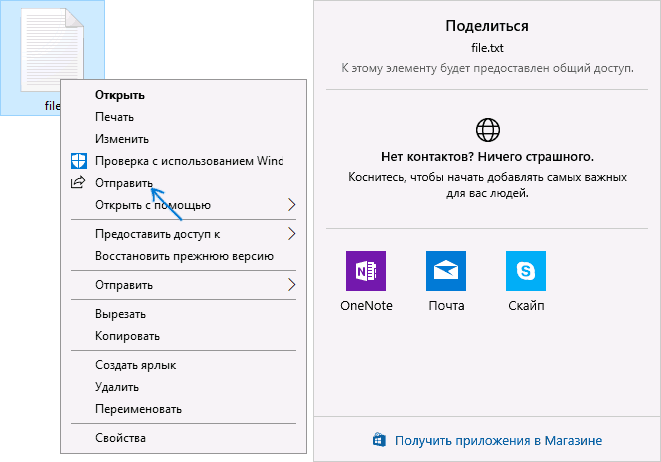
Task: Open Свойства from the context menu
Action: pos(120,438)
